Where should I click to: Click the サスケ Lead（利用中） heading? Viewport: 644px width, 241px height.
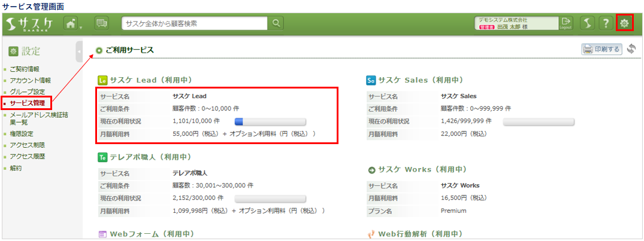(151, 80)
